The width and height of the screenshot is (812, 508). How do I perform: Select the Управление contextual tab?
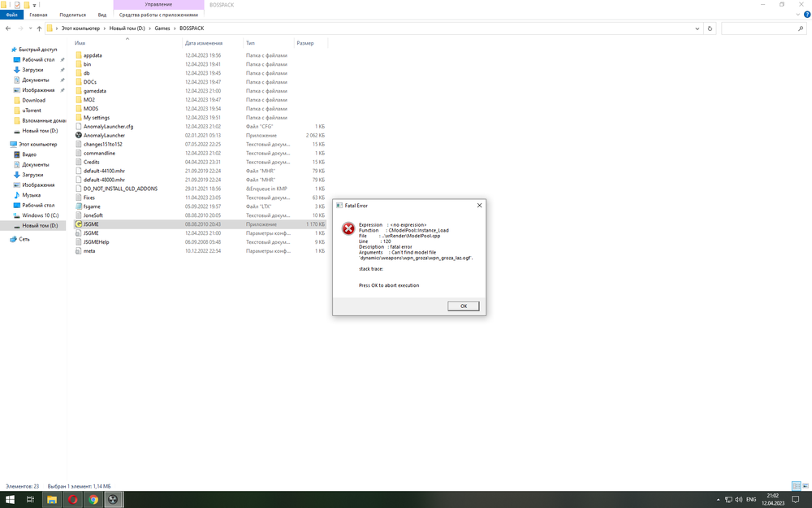click(158, 4)
